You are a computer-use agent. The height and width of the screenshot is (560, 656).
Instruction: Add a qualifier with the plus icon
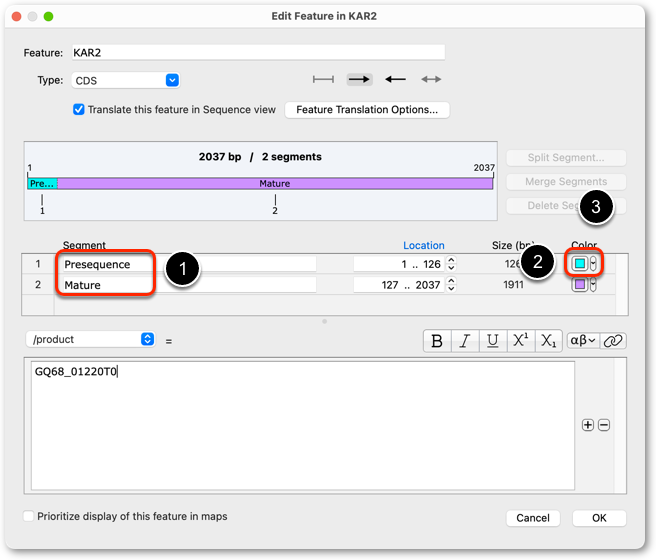588,425
